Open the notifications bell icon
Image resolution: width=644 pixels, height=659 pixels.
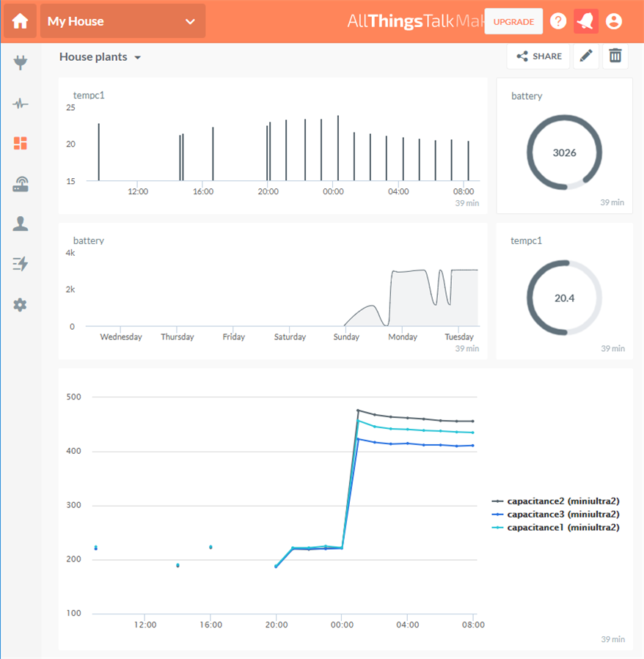pyautogui.click(x=586, y=21)
